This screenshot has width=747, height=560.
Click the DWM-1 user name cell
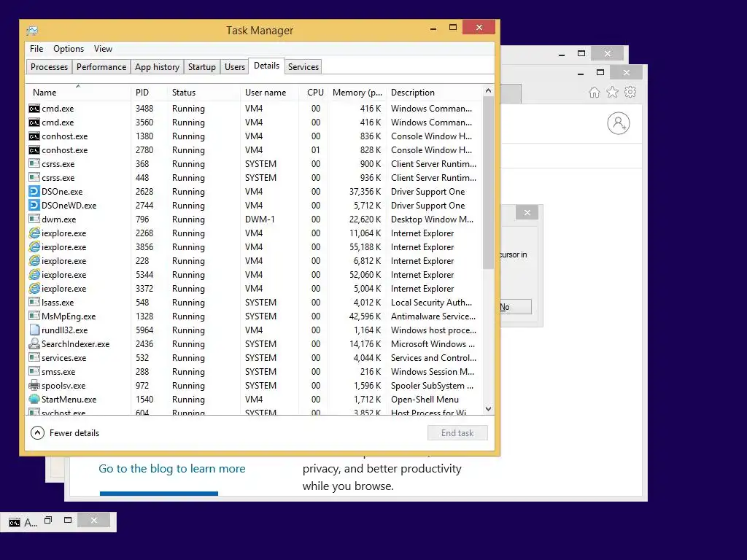pos(260,219)
